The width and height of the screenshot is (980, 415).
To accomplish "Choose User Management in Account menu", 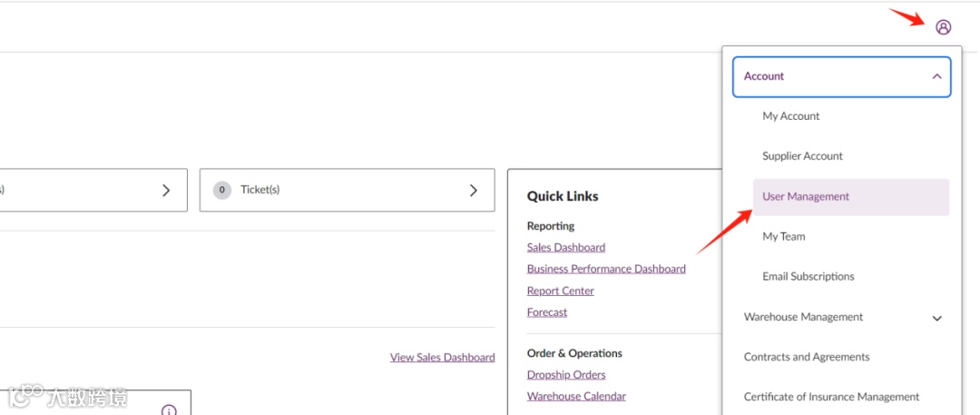I will point(806,196).
